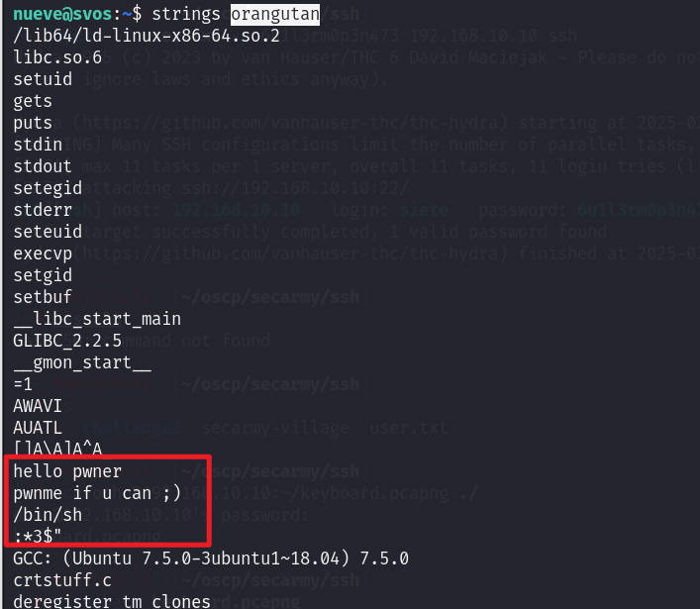Click the highlighted orangutan filename
Screen dimensions: 700x609
275,14
